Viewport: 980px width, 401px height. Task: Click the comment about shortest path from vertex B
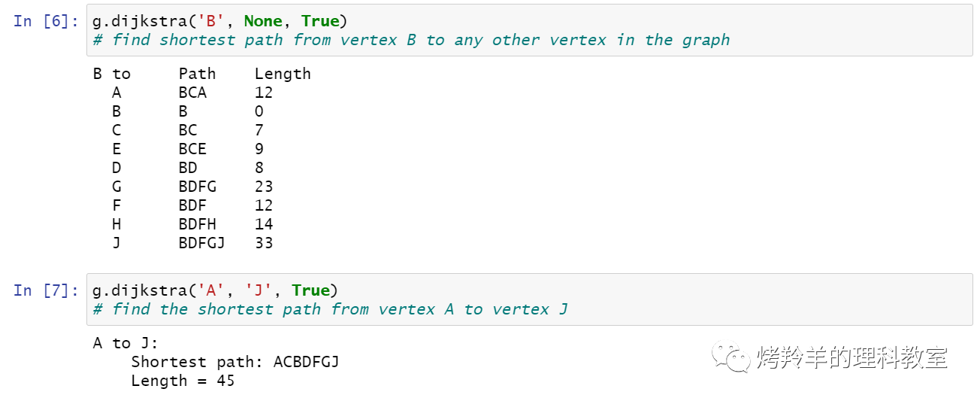pos(411,40)
